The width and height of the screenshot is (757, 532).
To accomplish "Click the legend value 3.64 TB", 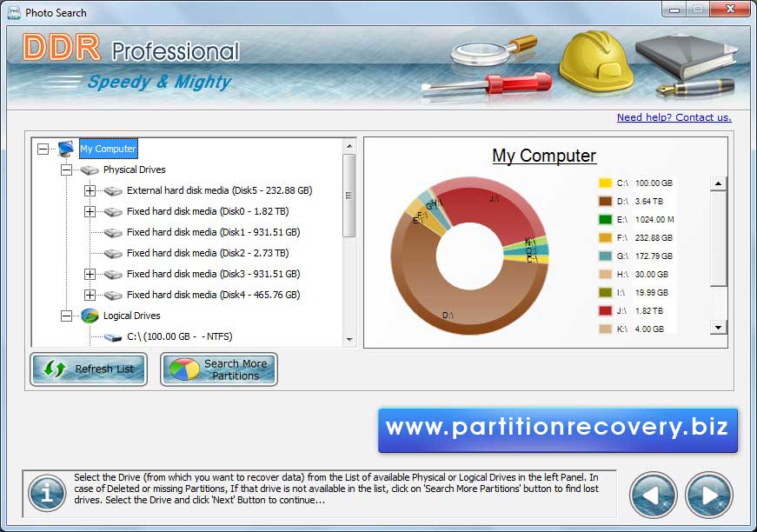I will pyautogui.click(x=649, y=202).
